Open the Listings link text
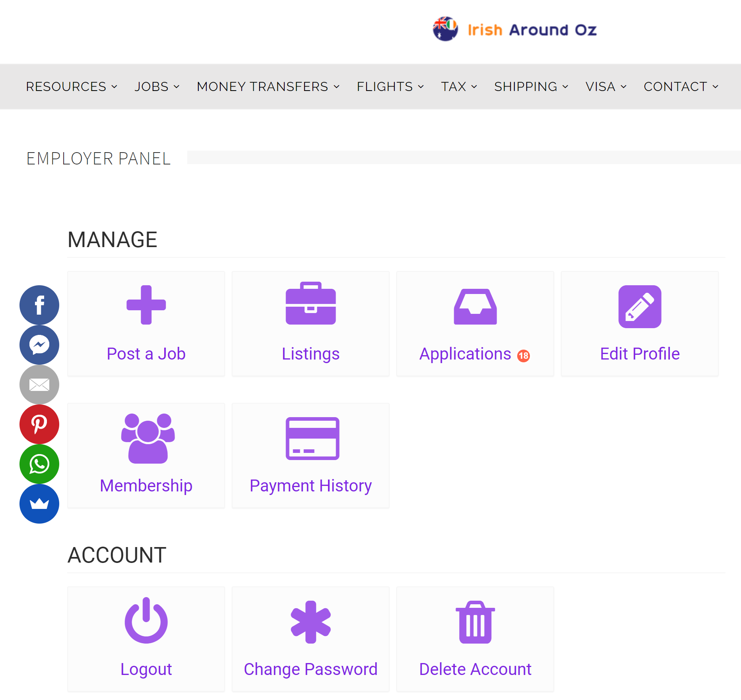Screen dimensions: 741x700 tap(311, 354)
